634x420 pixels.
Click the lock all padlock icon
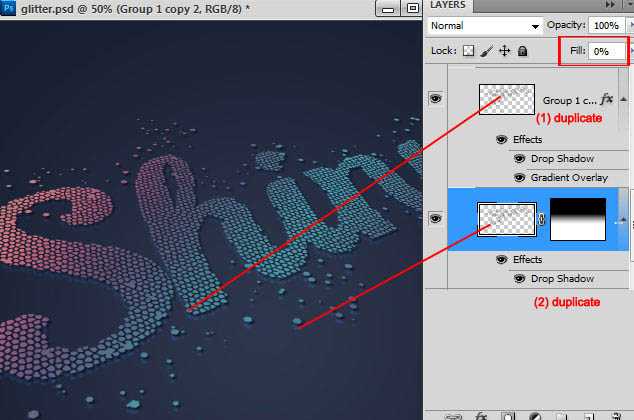click(522, 51)
